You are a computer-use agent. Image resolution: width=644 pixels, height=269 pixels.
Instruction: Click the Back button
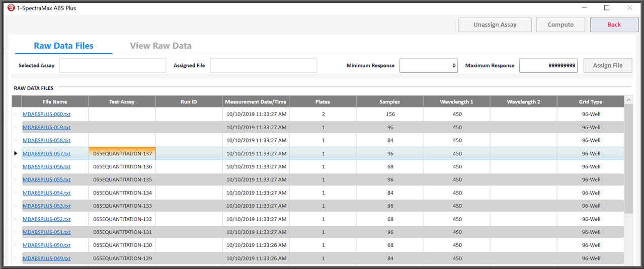pyautogui.click(x=614, y=25)
